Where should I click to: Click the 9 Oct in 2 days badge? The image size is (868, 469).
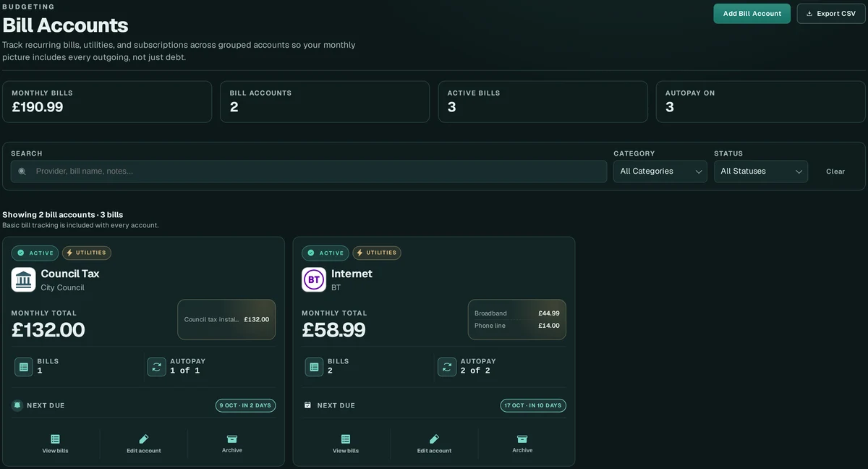point(245,405)
